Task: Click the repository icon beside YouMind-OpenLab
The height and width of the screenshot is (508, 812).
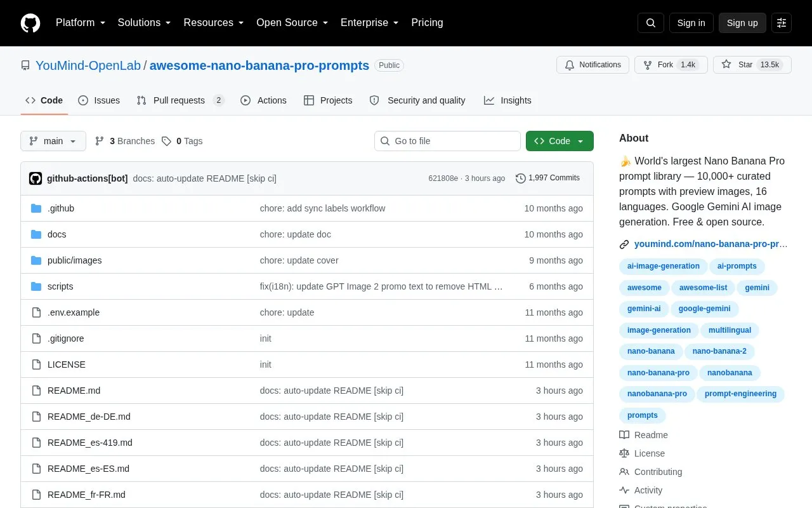Action: point(25,65)
